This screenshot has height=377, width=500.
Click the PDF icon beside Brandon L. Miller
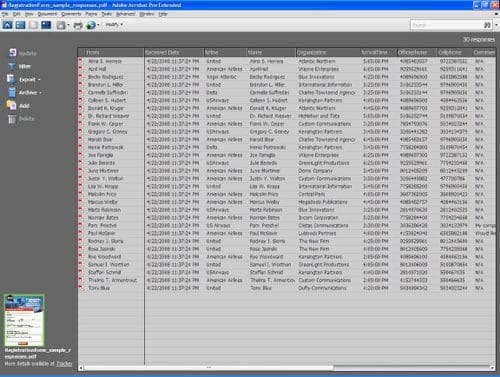click(x=81, y=85)
